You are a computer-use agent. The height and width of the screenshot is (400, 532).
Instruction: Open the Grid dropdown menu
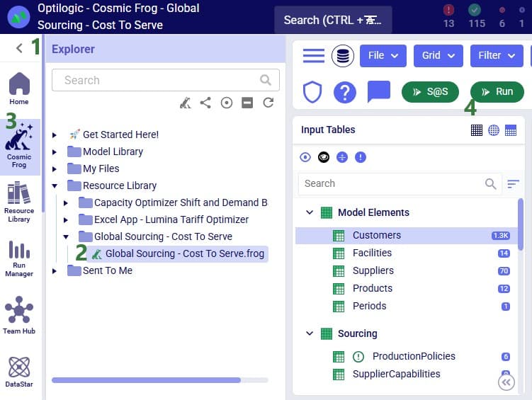[x=438, y=56]
